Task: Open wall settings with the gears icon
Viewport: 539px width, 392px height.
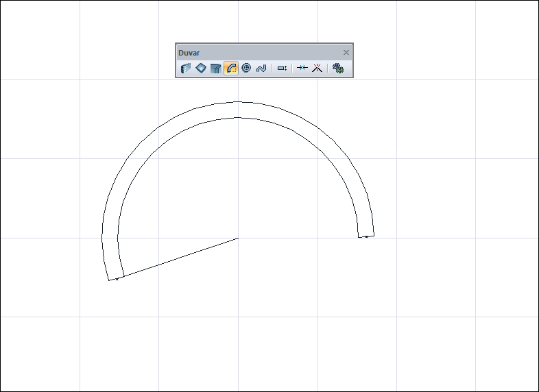Action: (337, 69)
